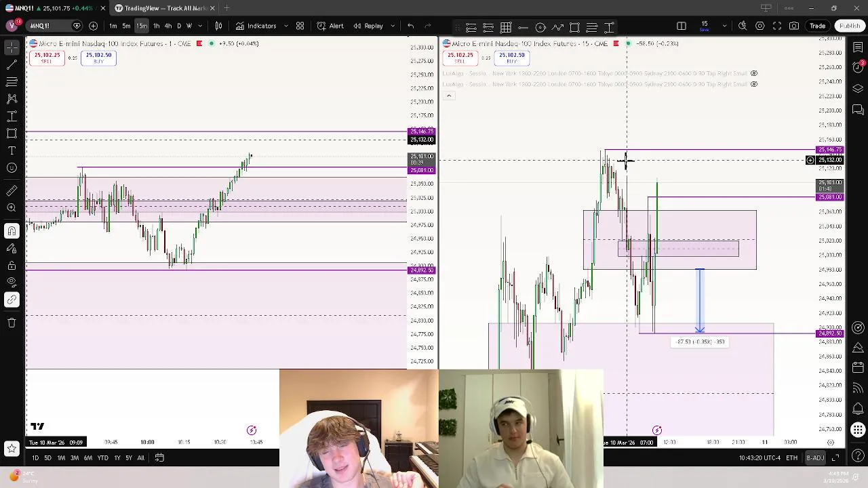Select the 1D date range
The image size is (868, 488).
(x=35, y=458)
